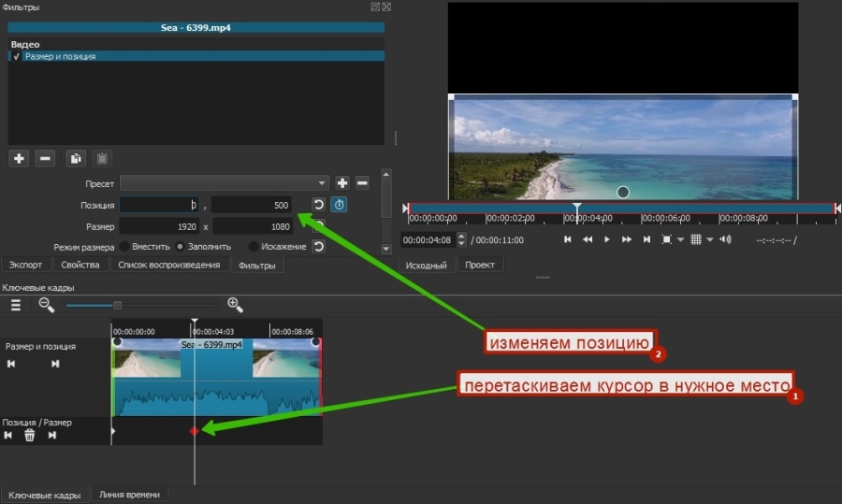Switch to the Экспорт tab
842x504 pixels.
click(x=25, y=265)
